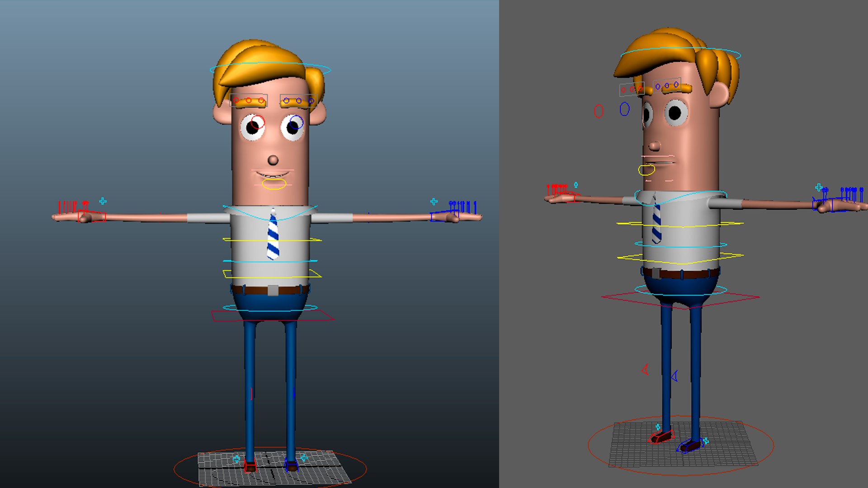
Task: Select yellow mouth control in perspective view
Action: pos(646,170)
